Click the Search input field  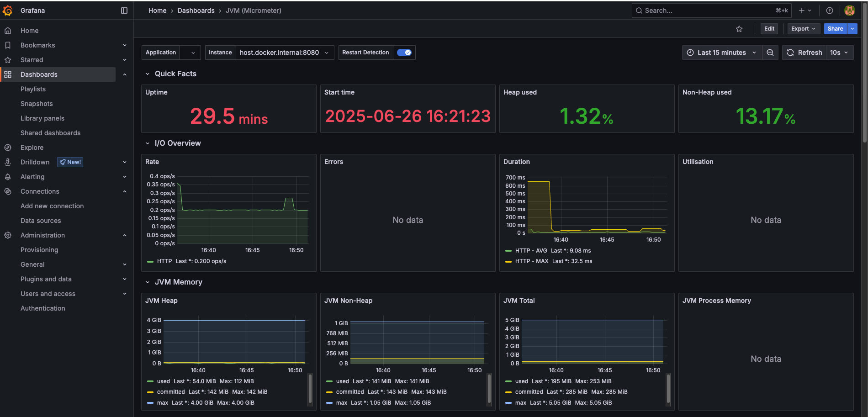(x=711, y=11)
